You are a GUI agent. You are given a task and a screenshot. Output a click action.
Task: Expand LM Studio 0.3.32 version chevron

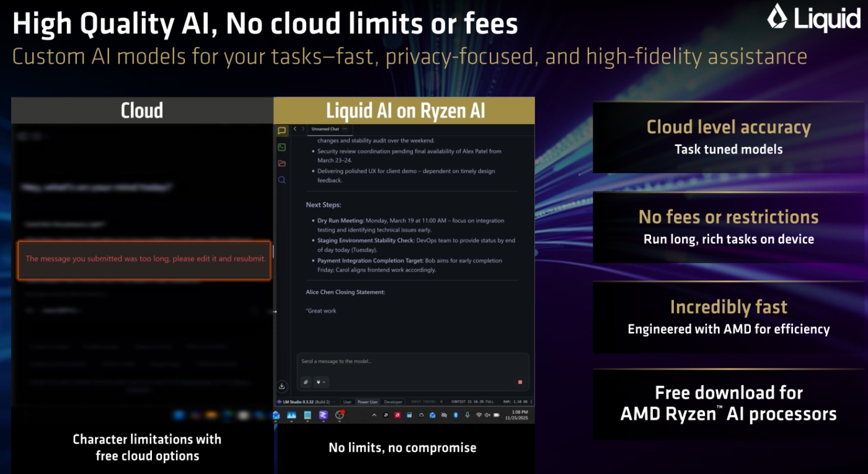tap(334, 402)
